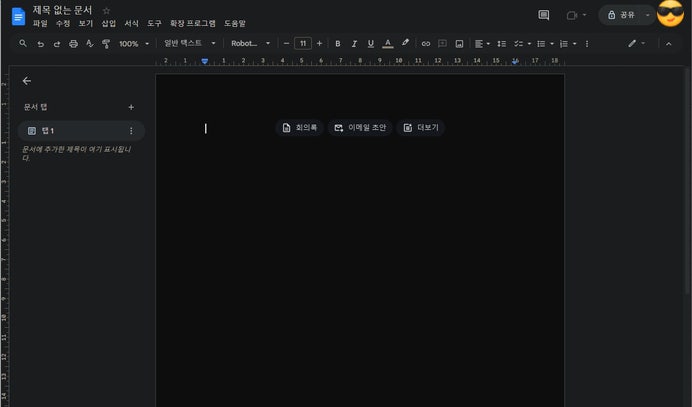Activate the paint format tool
The height and width of the screenshot is (407, 692).
pos(106,44)
